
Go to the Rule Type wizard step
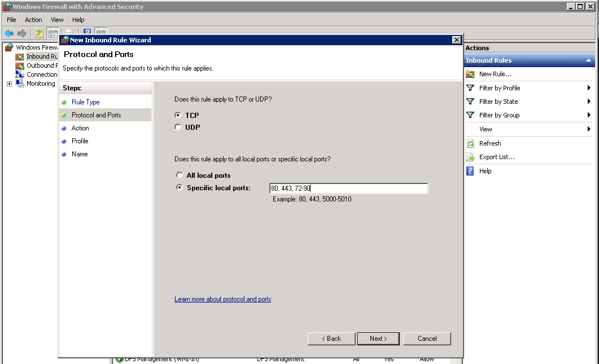85,102
